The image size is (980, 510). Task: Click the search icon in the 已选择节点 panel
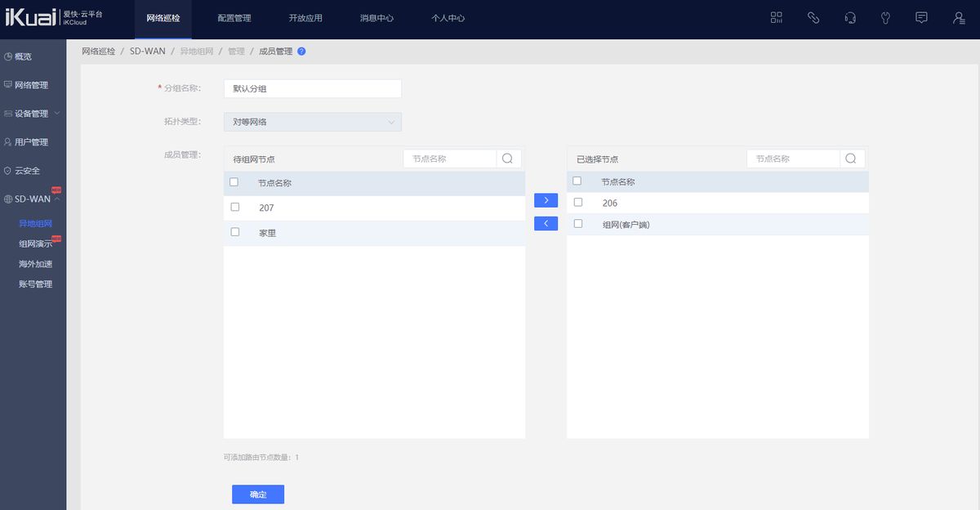852,159
